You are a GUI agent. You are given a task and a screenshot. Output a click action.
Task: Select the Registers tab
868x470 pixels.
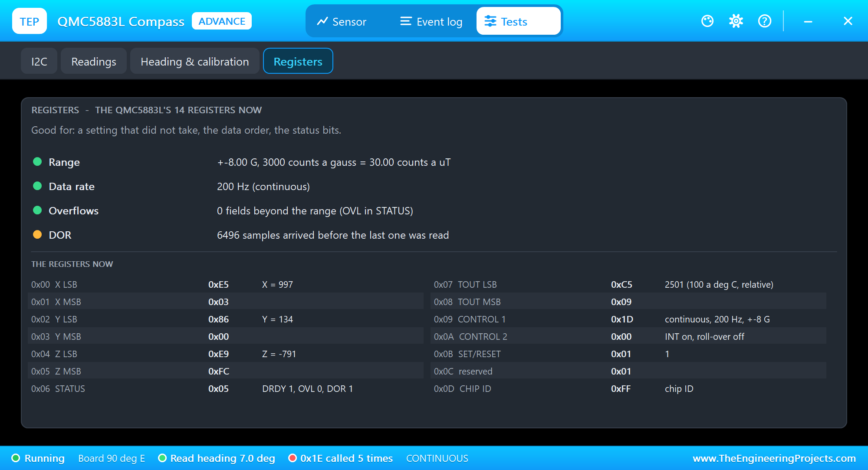[x=298, y=61]
